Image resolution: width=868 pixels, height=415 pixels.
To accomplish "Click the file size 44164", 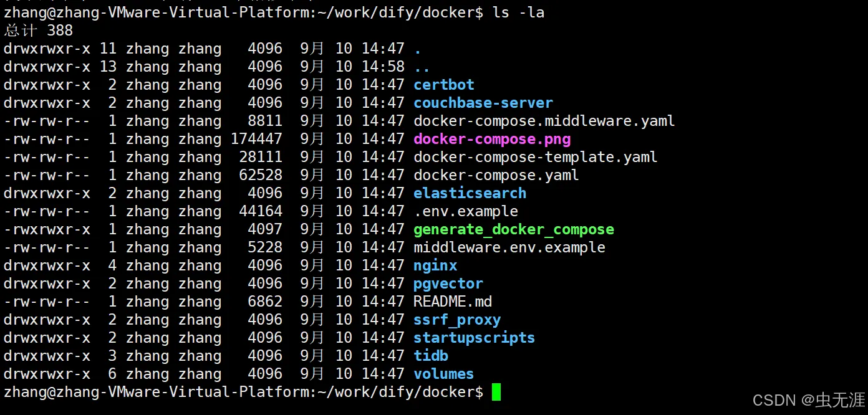I will (x=261, y=211).
